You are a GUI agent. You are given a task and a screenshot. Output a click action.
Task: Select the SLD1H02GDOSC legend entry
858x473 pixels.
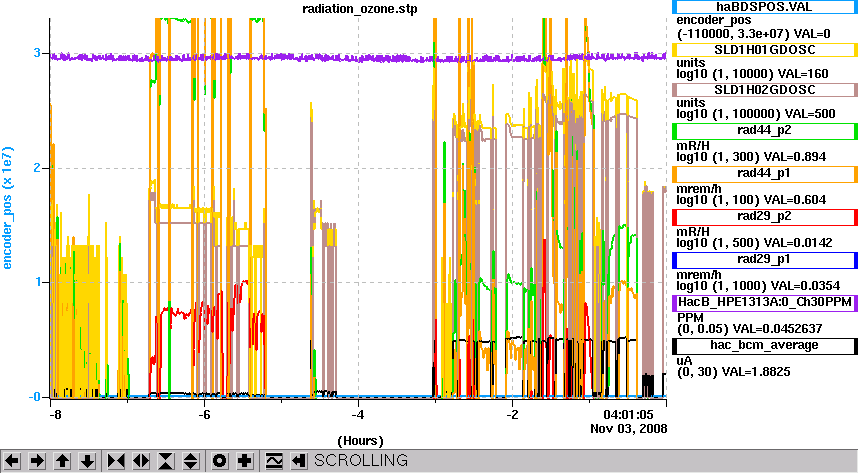[764, 90]
